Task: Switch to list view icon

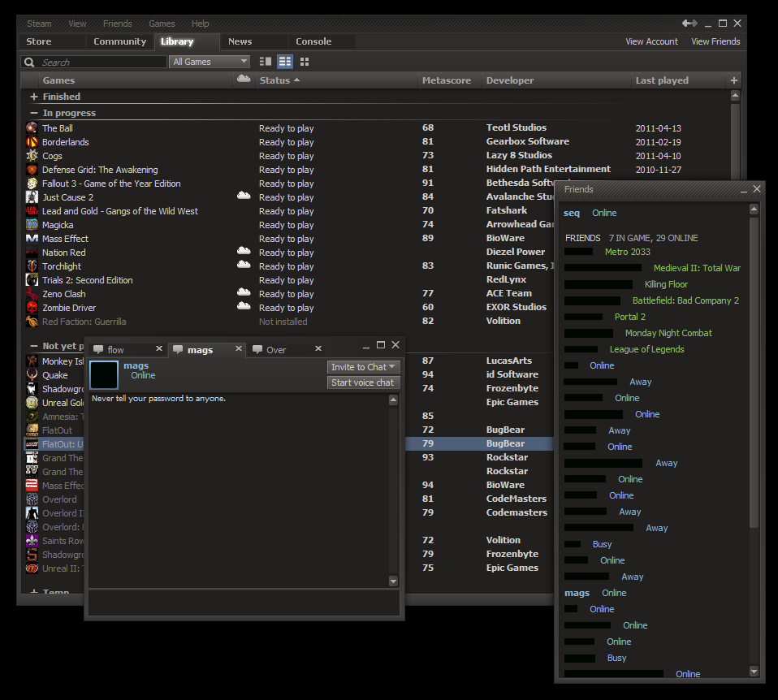Action: 285,62
